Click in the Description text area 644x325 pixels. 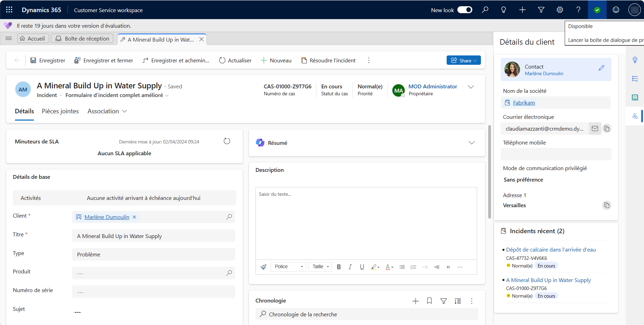pyautogui.click(x=366, y=223)
